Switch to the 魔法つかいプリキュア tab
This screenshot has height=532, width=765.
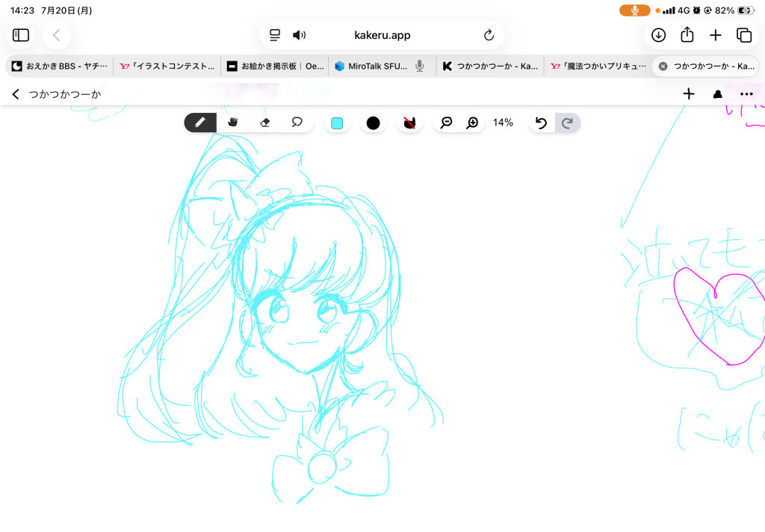[x=598, y=66]
